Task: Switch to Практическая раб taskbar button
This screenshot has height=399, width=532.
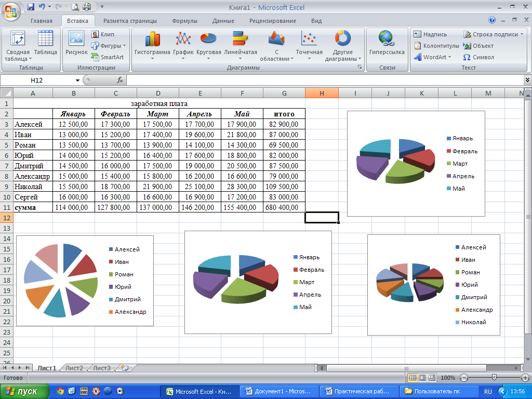Action: [x=358, y=392]
